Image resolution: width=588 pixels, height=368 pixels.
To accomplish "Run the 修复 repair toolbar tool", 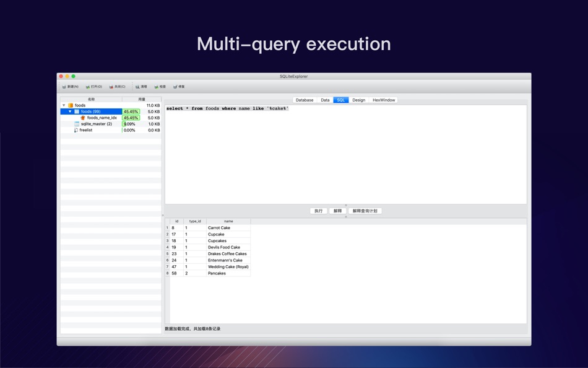I will [x=179, y=87].
